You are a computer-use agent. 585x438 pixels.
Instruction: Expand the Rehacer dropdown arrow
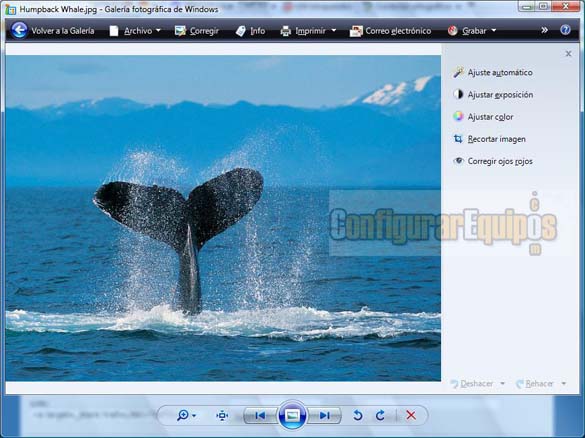click(564, 383)
